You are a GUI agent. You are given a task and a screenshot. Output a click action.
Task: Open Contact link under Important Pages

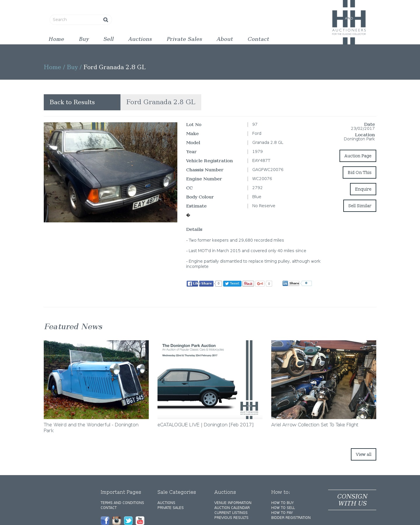pos(108,508)
